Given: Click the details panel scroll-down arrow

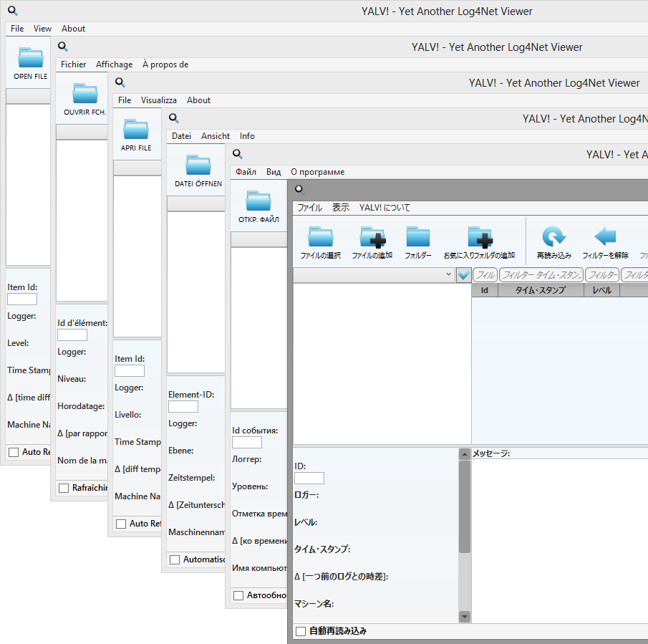Looking at the screenshot, I should click(465, 617).
